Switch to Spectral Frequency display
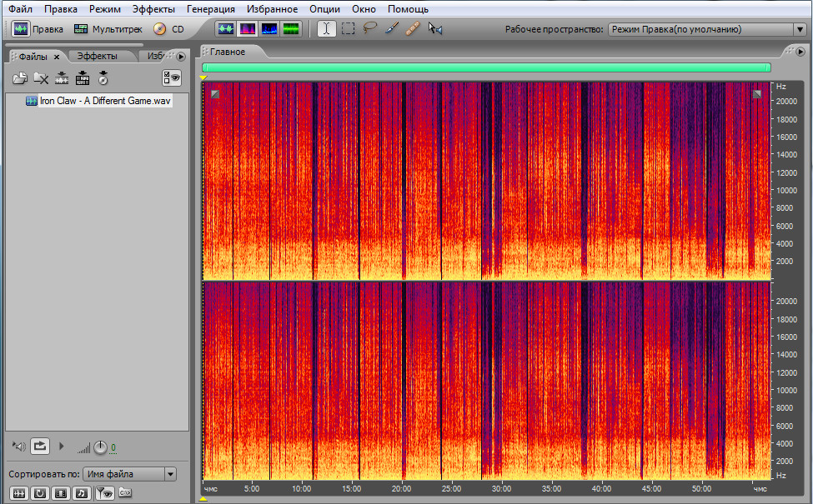This screenshot has width=813, height=504. pyautogui.click(x=248, y=29)
